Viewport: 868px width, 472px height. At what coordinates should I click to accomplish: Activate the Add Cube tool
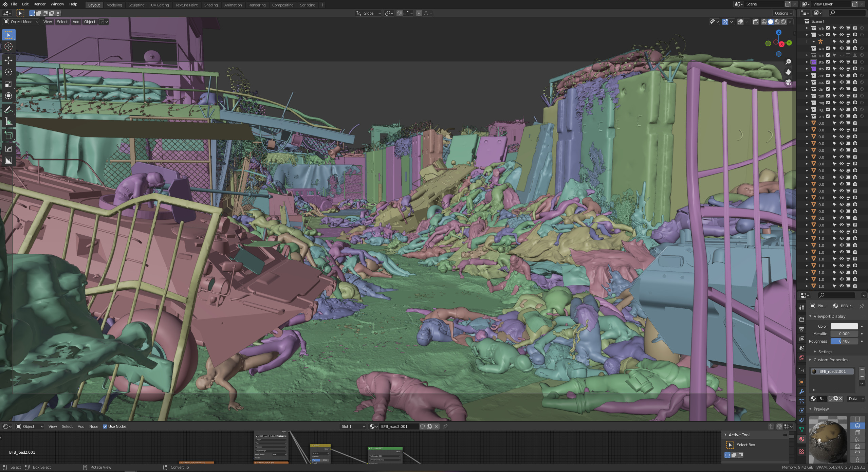tap(8, 135)
